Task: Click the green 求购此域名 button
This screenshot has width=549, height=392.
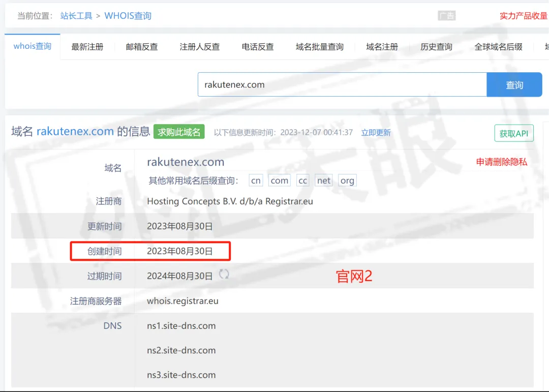Action: coord(179,132)
